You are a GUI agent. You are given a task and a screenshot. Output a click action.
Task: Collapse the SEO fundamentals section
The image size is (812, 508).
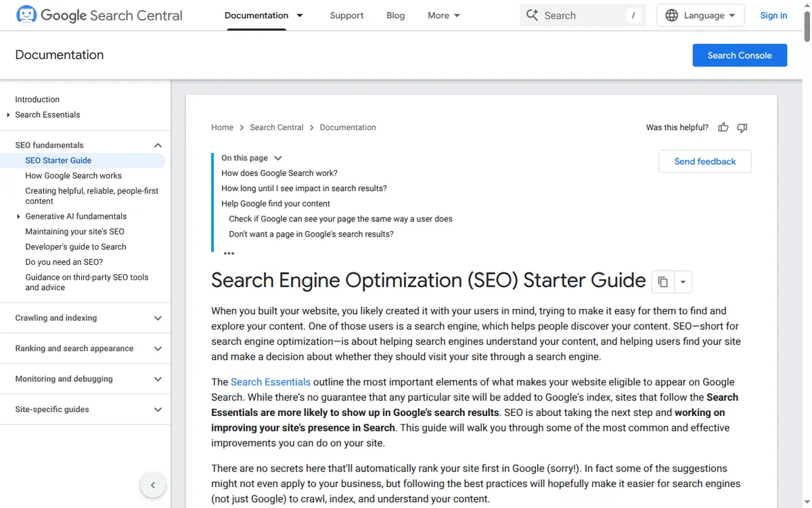pos(158,145)
